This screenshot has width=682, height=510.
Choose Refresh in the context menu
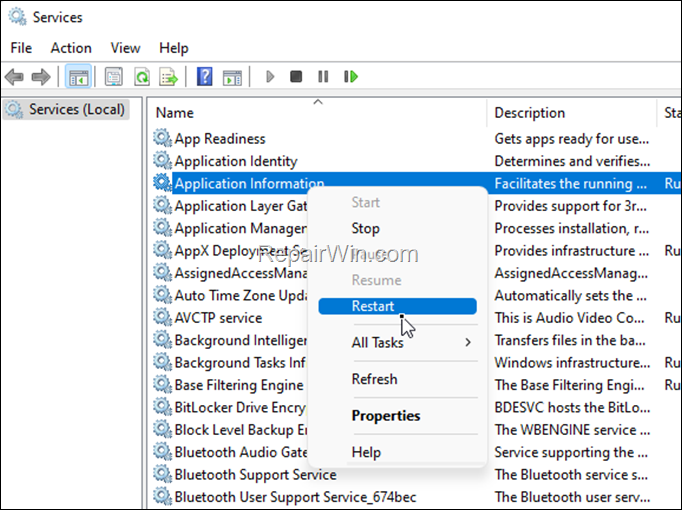coord(374,379)
